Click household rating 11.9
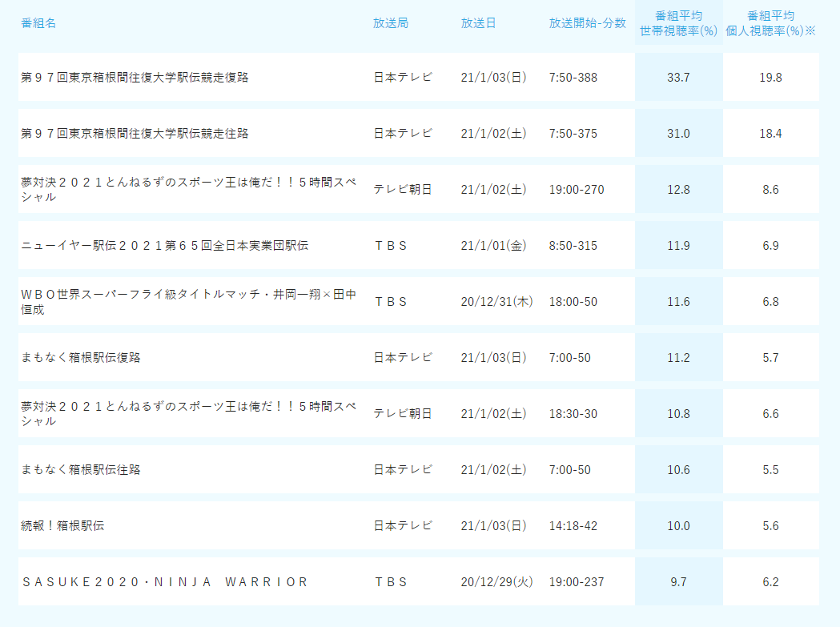 click(678, 246)
